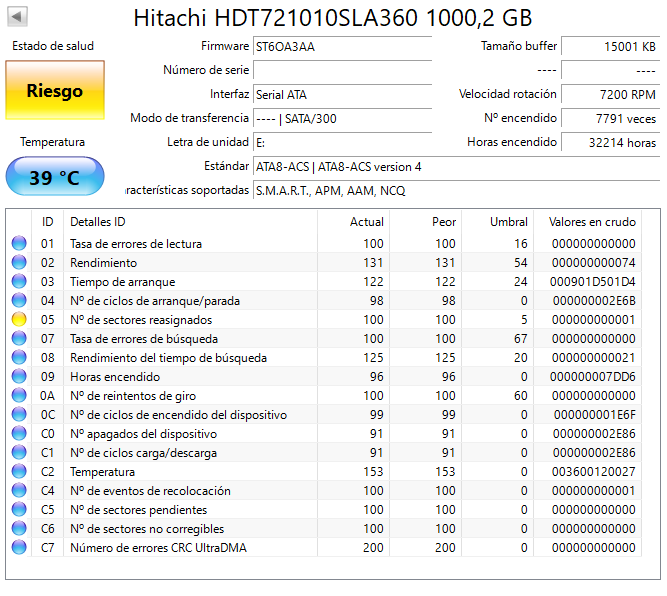This screenshot has height=596, width=667.
Task: Select the Letra de unidad field E:
Action: tap(342, 143)
